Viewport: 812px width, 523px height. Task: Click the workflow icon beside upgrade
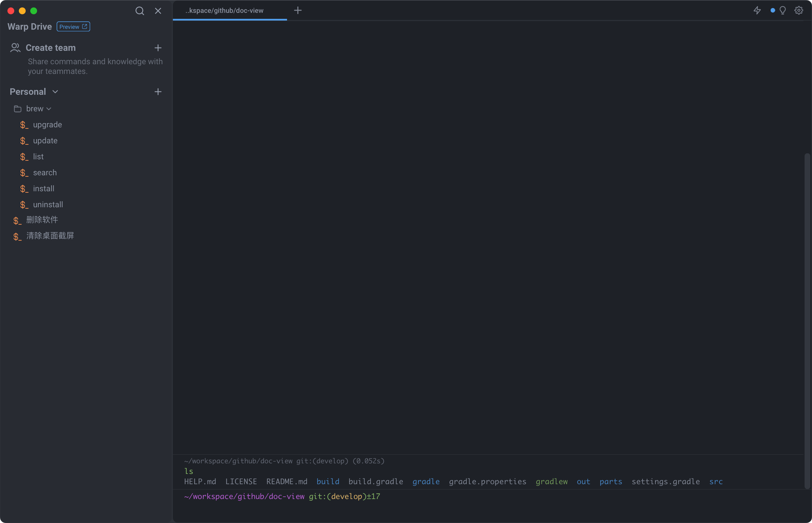click(x=24, y=125)
